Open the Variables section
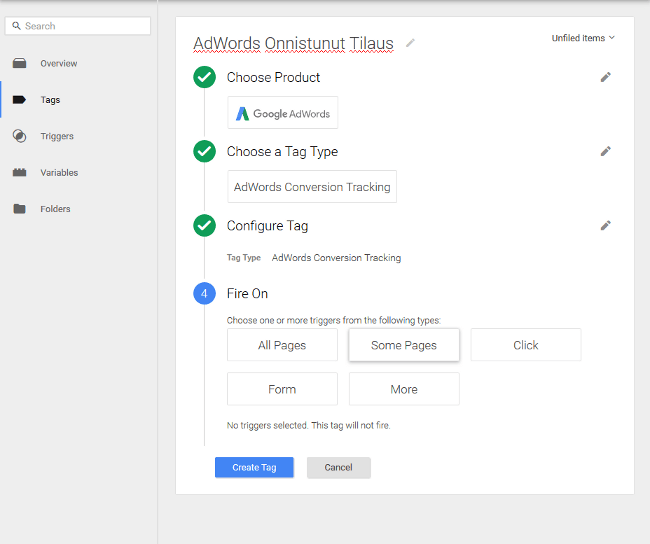Image resolution: width=650 pixels, height=544 pixels. 59,172
